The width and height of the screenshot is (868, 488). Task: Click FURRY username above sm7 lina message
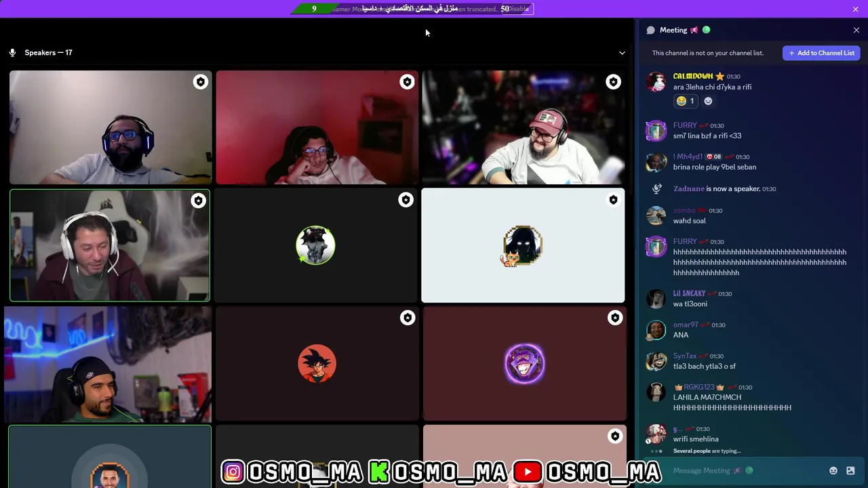point(685,125)
